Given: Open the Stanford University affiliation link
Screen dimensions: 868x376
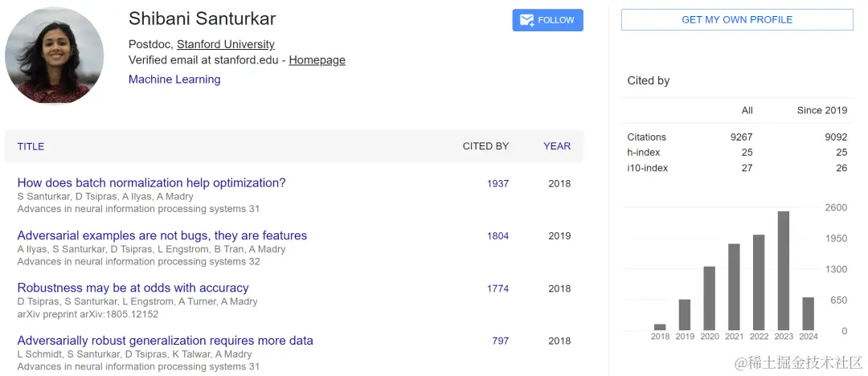Looking at the screenshot, I should [x=226, y=44].
